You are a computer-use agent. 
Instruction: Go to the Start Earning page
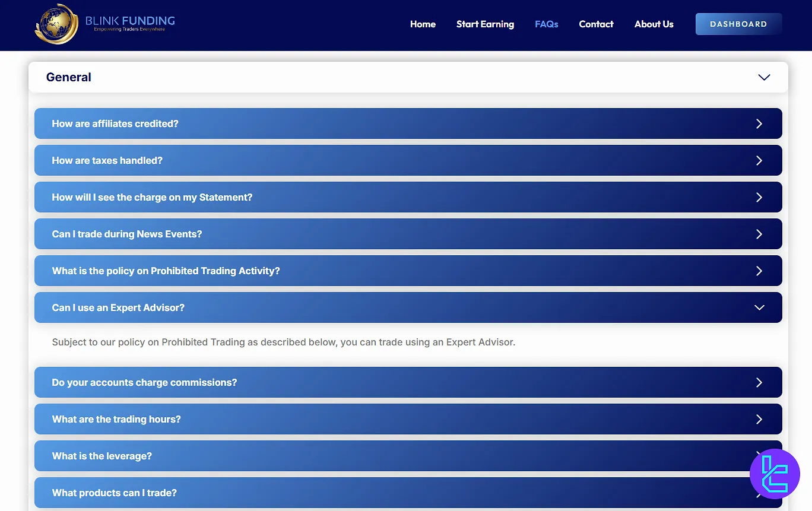click(485, 24)
